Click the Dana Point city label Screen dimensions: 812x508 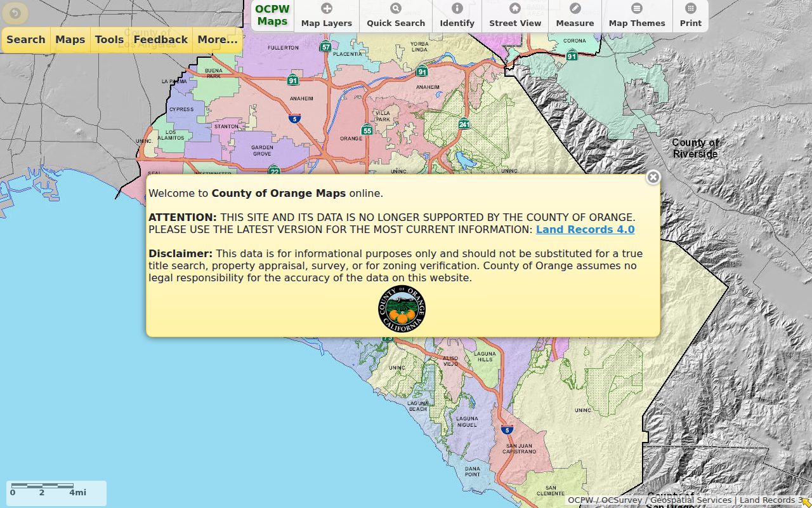pos(472,472)
